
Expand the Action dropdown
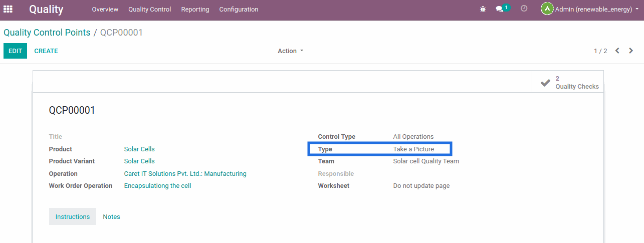(x=291, y=51)
